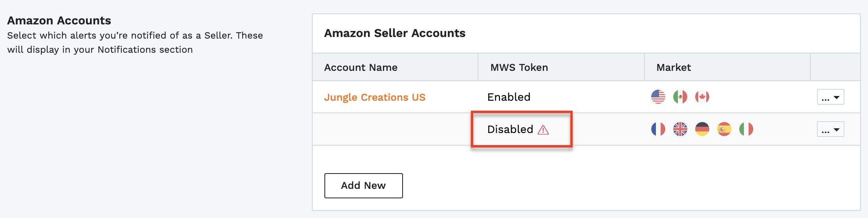Image resolution: width=868 pixels, height=218 pixels.
Task: Open actions dropdown for Jungle Creations US
Action: tap(831, 97)
